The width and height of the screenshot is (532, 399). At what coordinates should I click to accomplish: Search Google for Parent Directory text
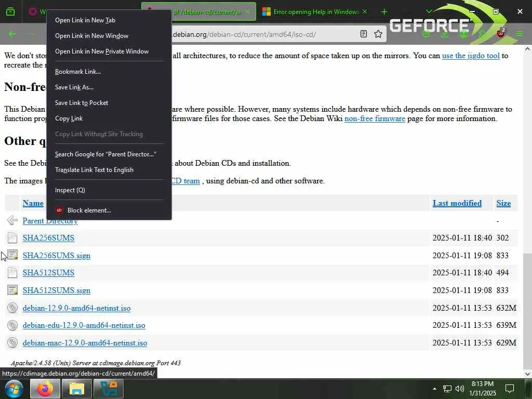(109, 154)
